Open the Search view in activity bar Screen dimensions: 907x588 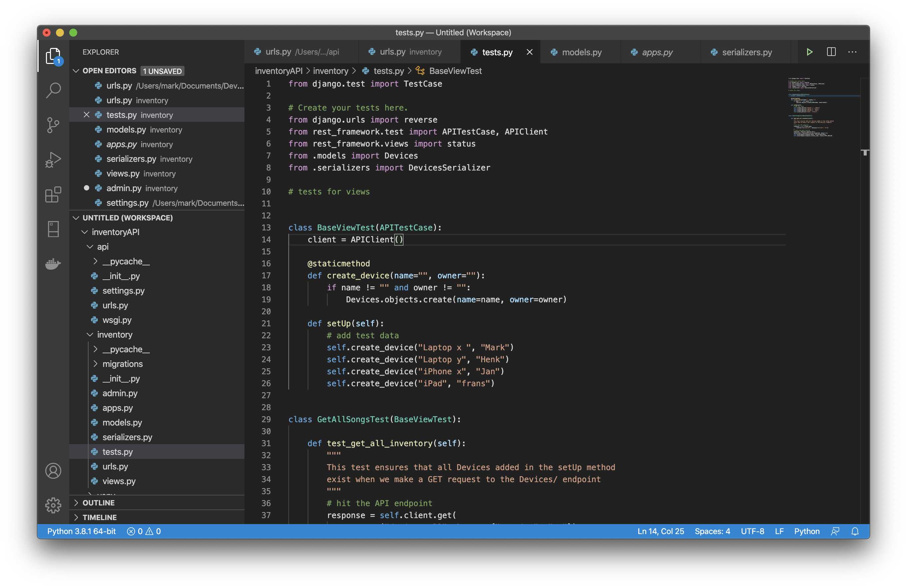[x=53, y=90]
